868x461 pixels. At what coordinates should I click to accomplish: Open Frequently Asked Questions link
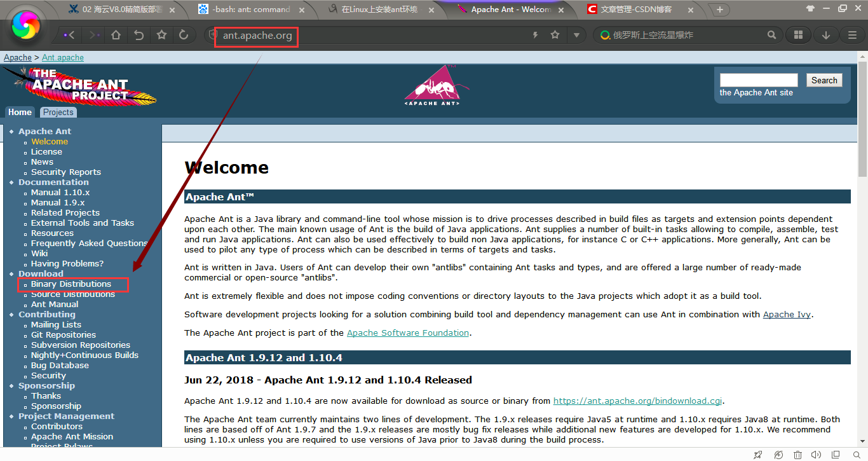(90, 244)
